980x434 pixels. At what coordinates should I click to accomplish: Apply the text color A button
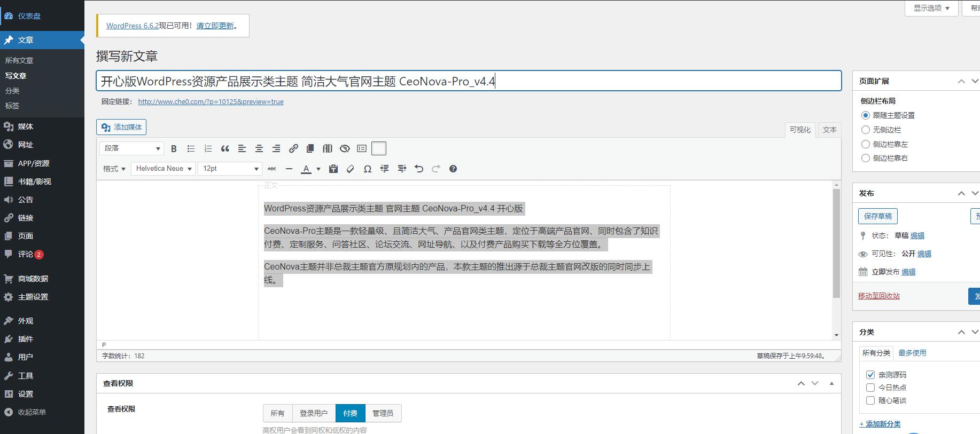(306, 169)
